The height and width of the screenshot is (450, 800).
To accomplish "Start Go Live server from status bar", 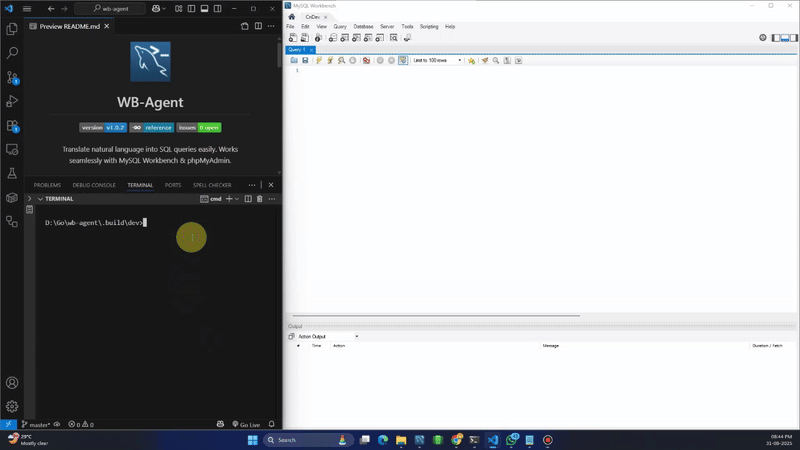I will pyautogui.click(x=246, y=424).
